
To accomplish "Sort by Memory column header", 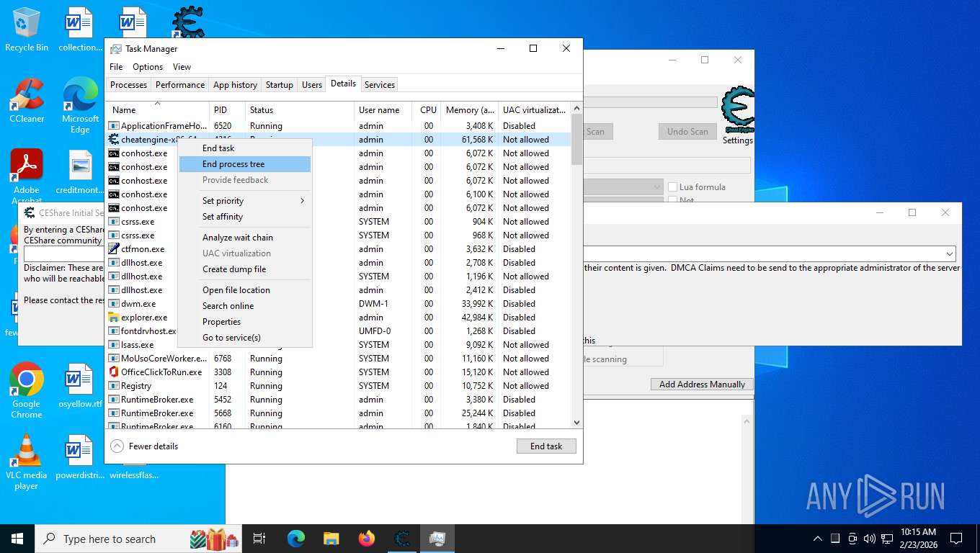I will (469, 110).
